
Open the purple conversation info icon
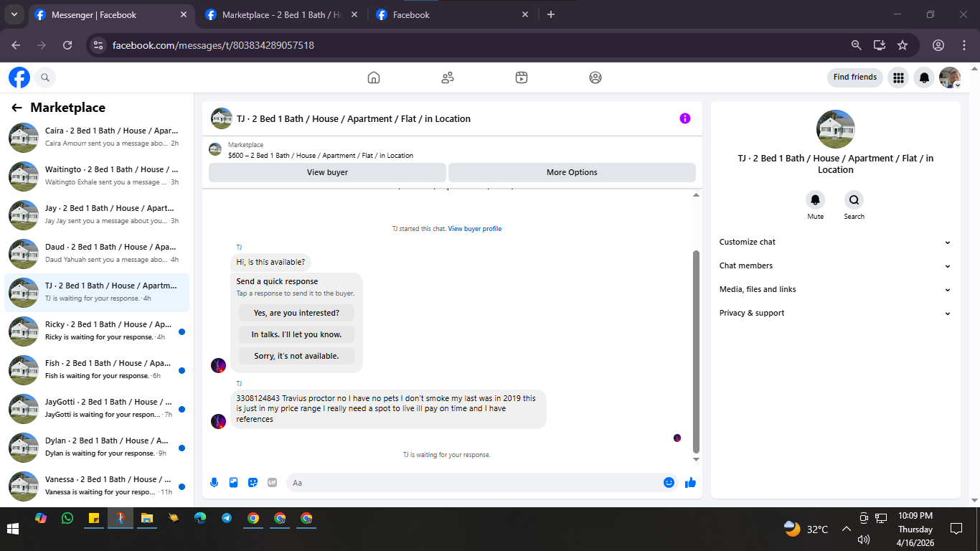pyautogui.click(x=685, y=118)
